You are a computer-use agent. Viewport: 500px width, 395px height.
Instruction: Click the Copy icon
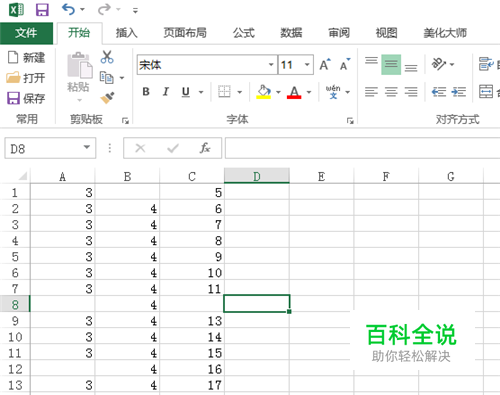pyautogui.click(x=107, y=78)
